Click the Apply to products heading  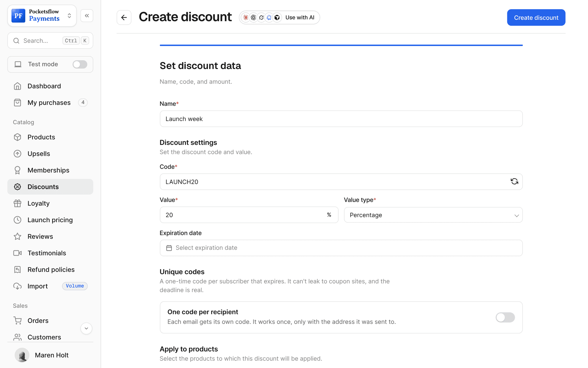[189, 349]
